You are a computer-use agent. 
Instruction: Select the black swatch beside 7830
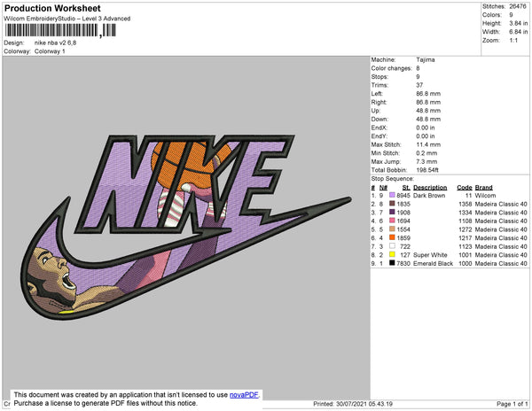pos(392,263)
